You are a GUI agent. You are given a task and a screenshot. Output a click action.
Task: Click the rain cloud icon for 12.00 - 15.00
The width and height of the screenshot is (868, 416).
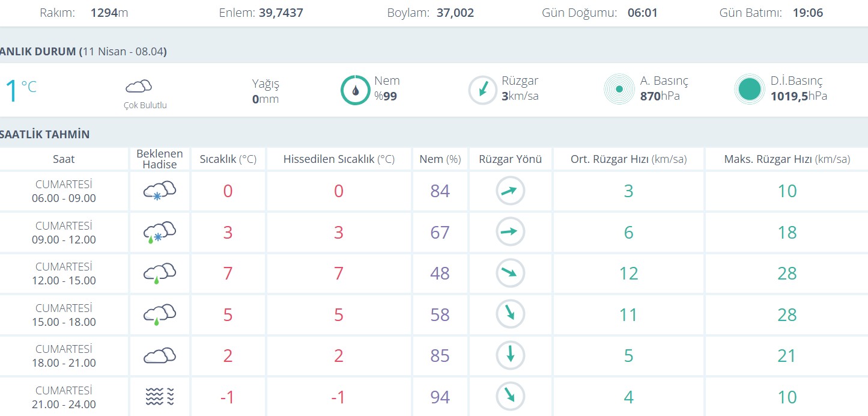(159, 274)
